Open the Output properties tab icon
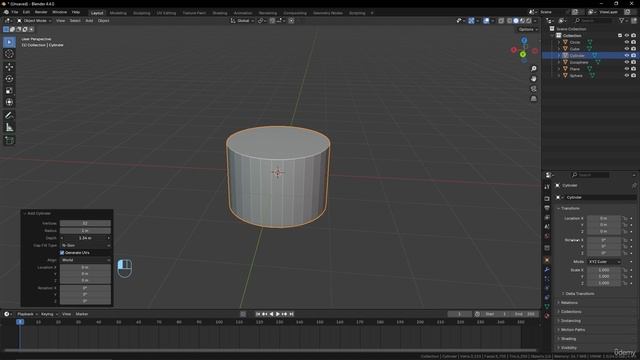 pos(547,208)
